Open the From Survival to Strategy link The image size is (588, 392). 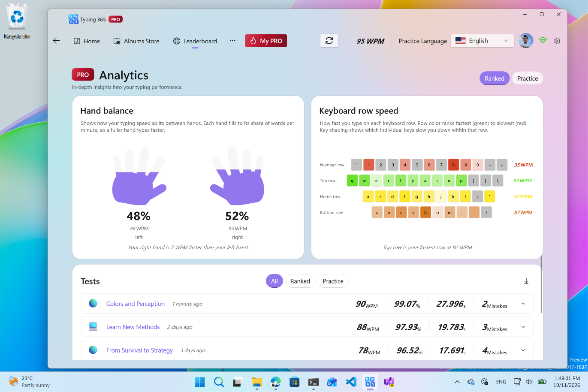[x=139, y=350]
